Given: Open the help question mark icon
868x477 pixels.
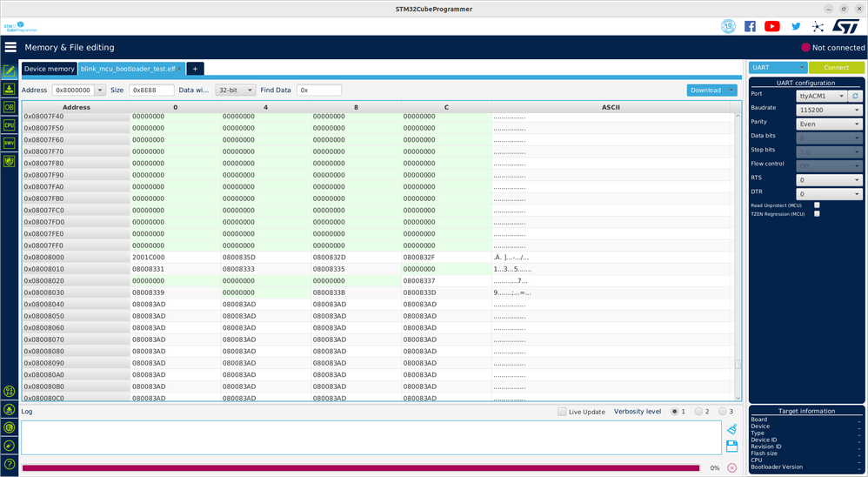Looking at the screenshot, I should click(x=9, y=464).
